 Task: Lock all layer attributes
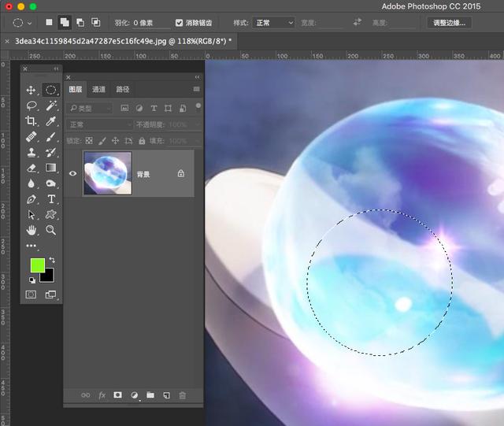point(142,140)
